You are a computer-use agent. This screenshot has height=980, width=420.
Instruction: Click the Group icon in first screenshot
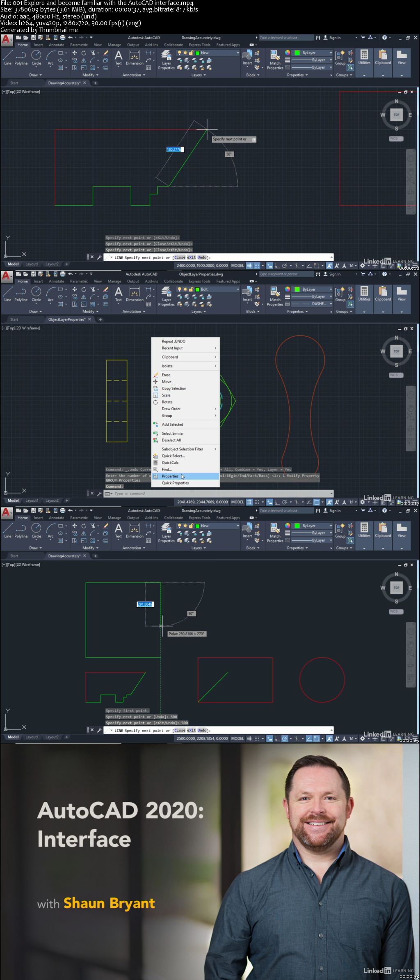(340, 57)
